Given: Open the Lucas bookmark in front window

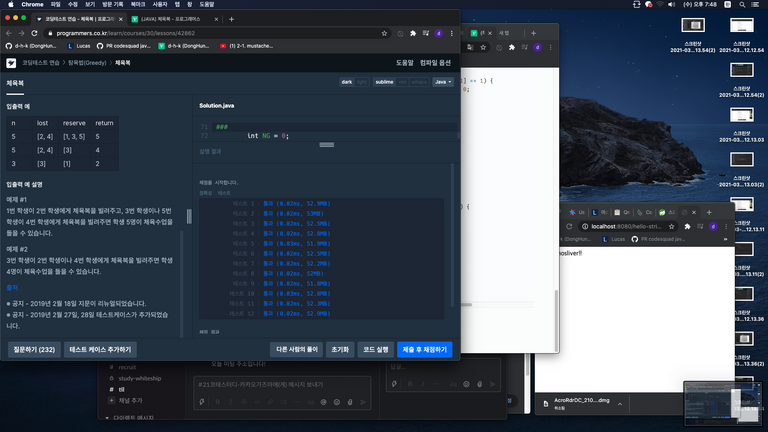Looking at the screenshot, I should click(79, 46).
